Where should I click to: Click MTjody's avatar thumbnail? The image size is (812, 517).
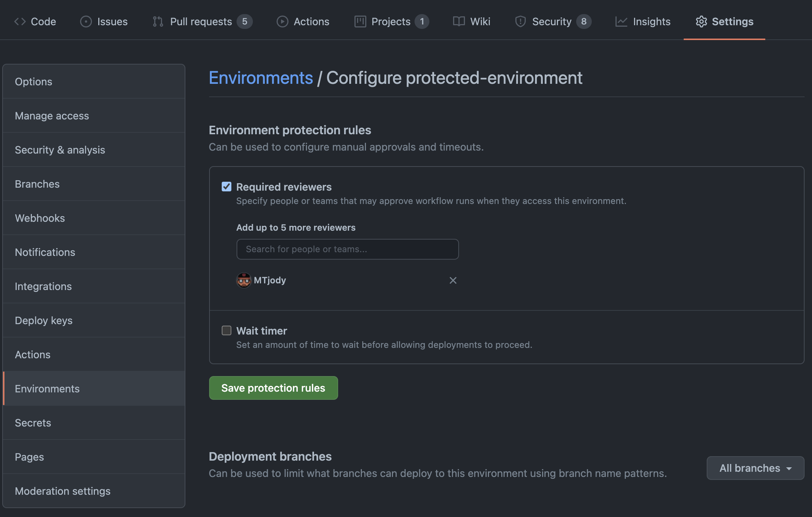[244, 280]
